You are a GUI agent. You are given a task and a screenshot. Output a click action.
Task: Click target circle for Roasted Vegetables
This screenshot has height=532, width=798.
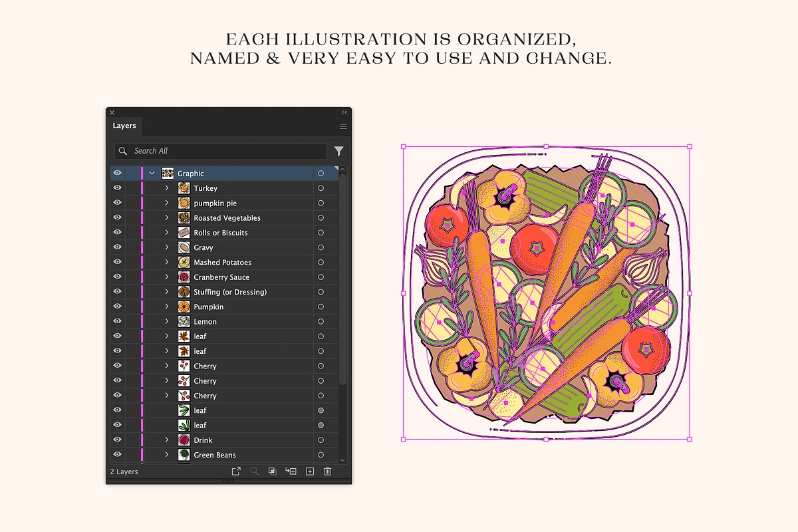pos(321,218)
